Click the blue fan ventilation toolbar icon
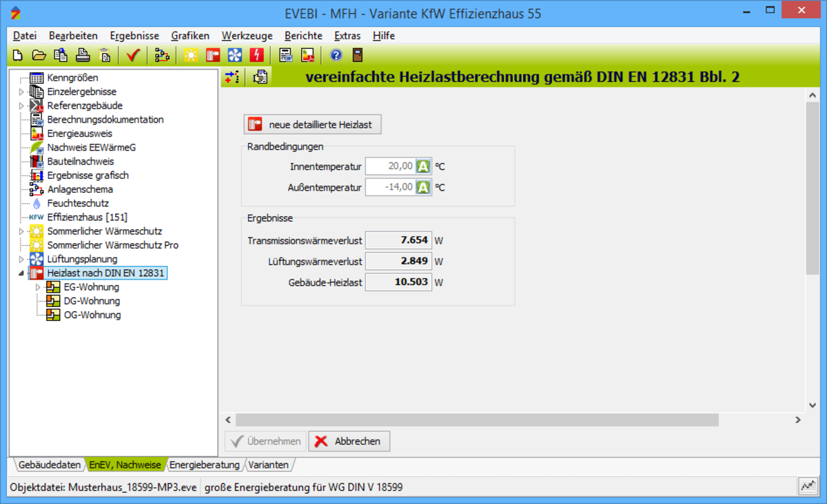 (x=235, y=55)
